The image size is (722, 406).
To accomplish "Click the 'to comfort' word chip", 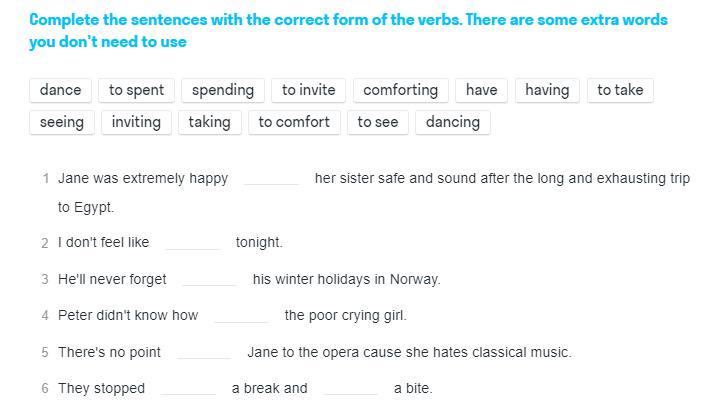I will click(x=294, y=122).
